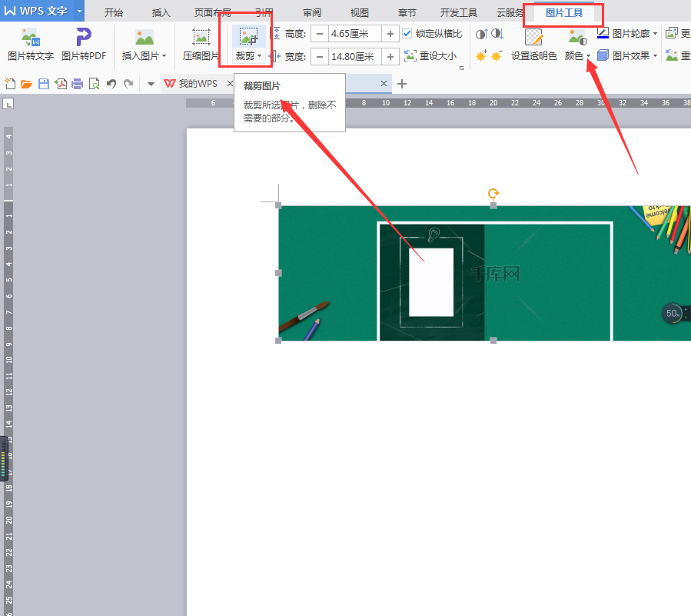Increase 宽度 width with plus button
Viewport: 691px width, 616px height.
point(390,56)
